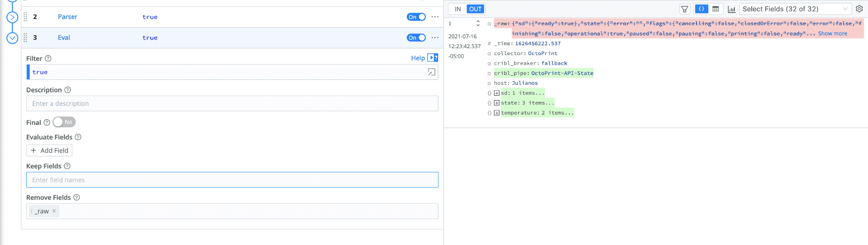Open preview settings gear icon
Screen dimensions: 868x245
[x=859, y=9]
